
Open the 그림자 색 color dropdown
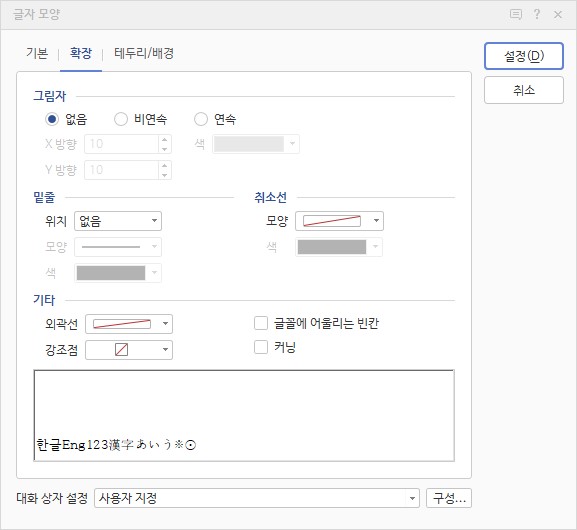tap(256, 144)
